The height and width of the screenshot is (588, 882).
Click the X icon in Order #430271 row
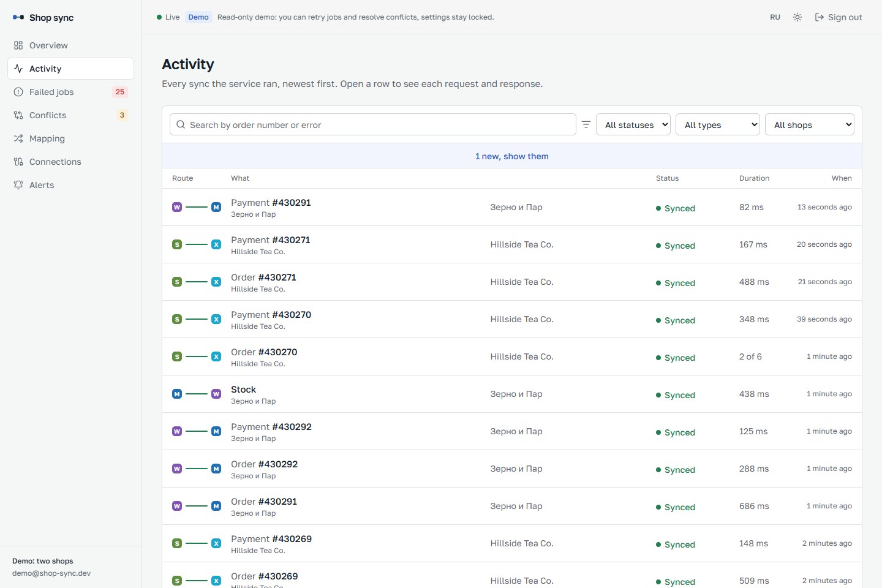[x=216, y=282]
